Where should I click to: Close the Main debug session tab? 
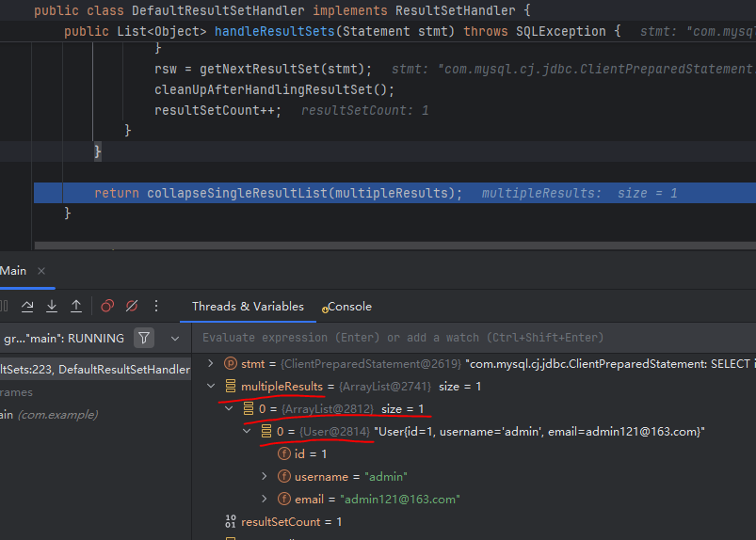point(41,271)
